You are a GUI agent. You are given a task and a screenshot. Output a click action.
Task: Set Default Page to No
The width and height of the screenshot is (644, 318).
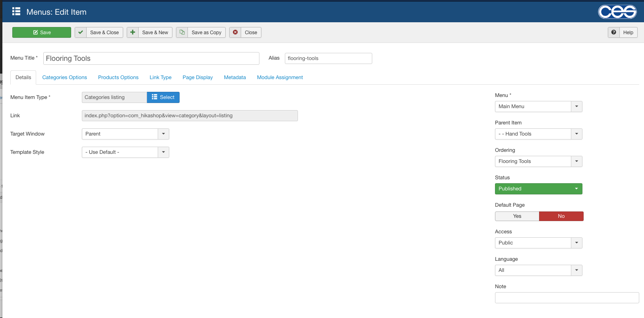coord(561,216)
